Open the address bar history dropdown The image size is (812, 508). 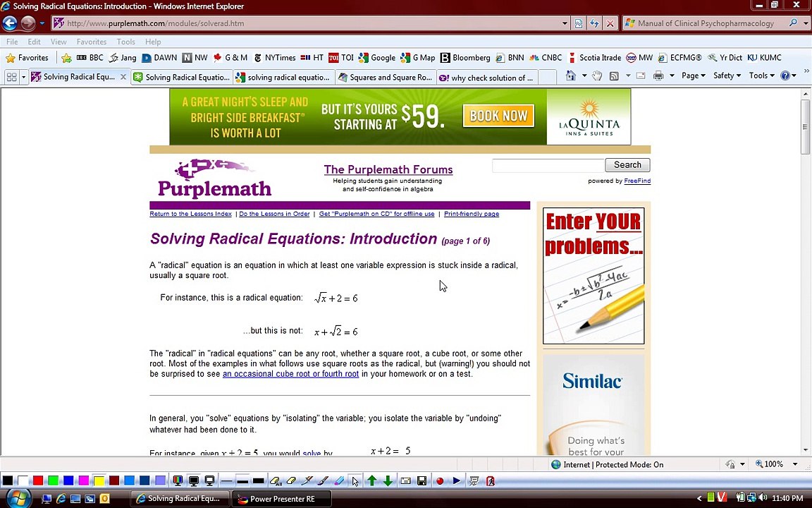pos(565,23)
